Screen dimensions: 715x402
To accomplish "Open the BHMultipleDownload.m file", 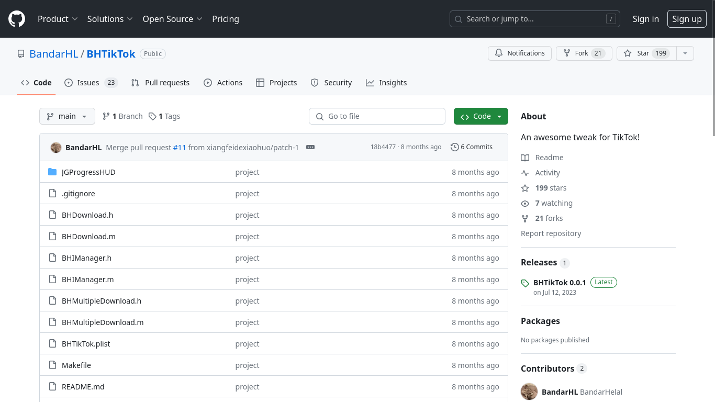I will click(x=103, y=322).
